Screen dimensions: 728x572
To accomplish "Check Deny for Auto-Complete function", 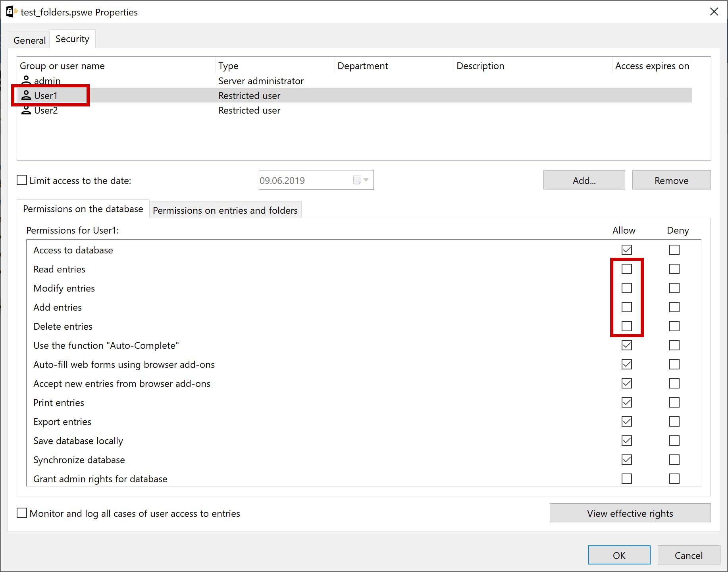I will click(x=674, y=345).
